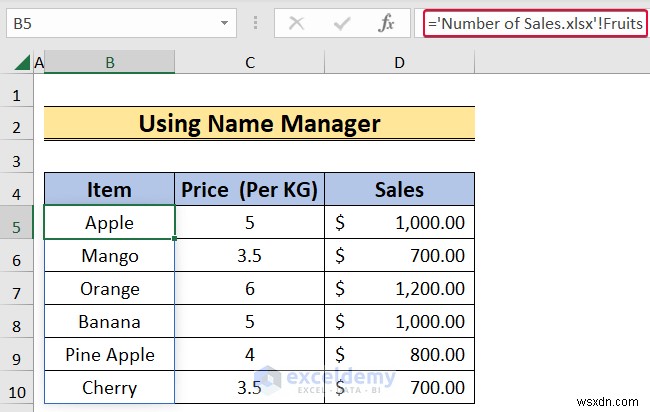The width and height of the screenshot is (650, 412).
Task: Select the 'Cherry' cell
Action: click(109, 388)
